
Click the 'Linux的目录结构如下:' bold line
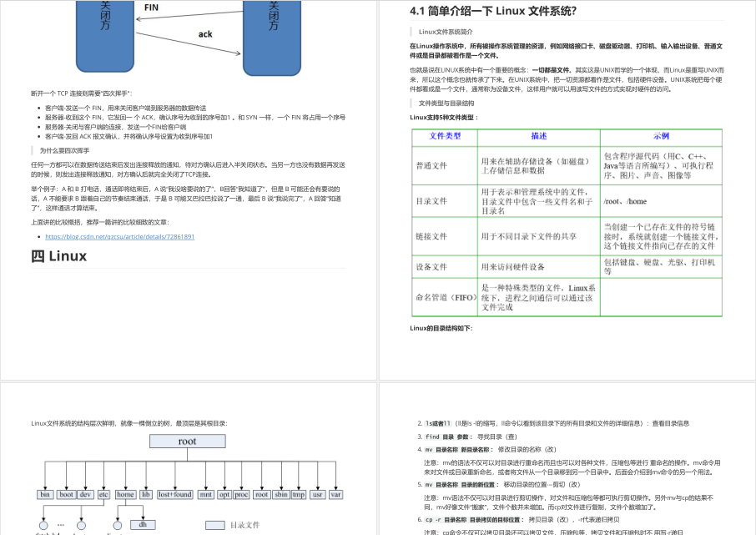click(441, 328)
